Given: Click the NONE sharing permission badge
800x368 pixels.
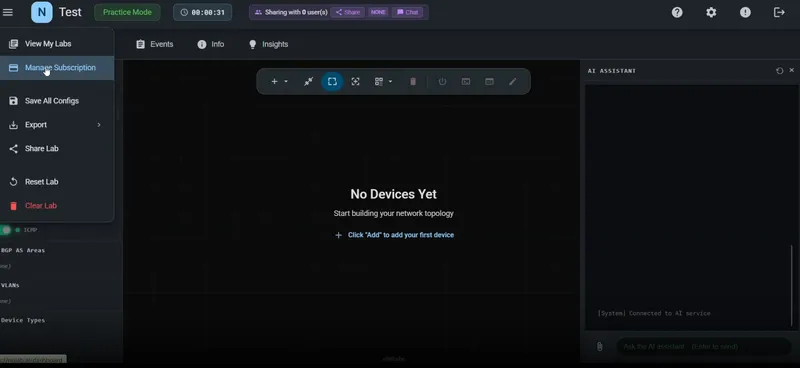Looking at the screenshot, I should point(378,12).
